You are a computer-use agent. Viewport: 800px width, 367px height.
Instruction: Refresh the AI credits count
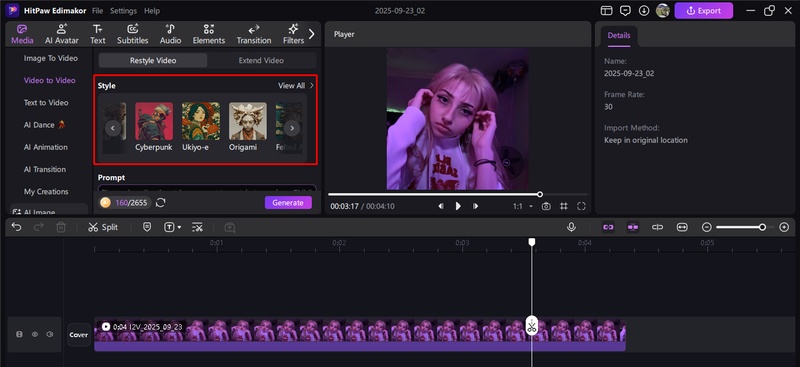pyautogui.click(x=161, y=203)
